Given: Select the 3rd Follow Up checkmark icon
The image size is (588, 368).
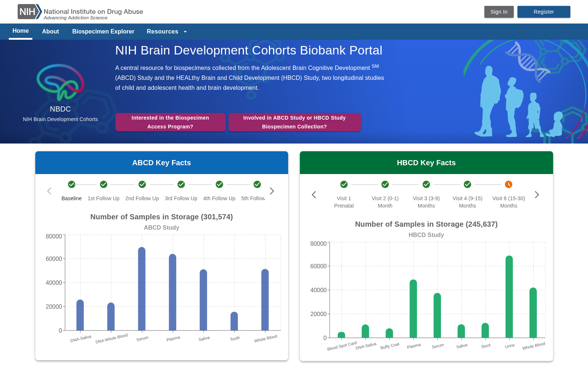Looking at the screenshot, I should point(181,184).
